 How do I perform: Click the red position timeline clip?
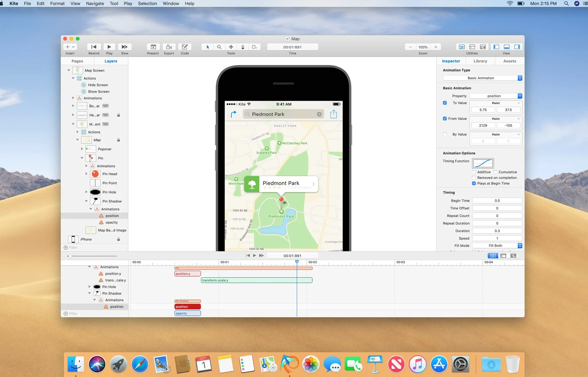click(187, 307)
